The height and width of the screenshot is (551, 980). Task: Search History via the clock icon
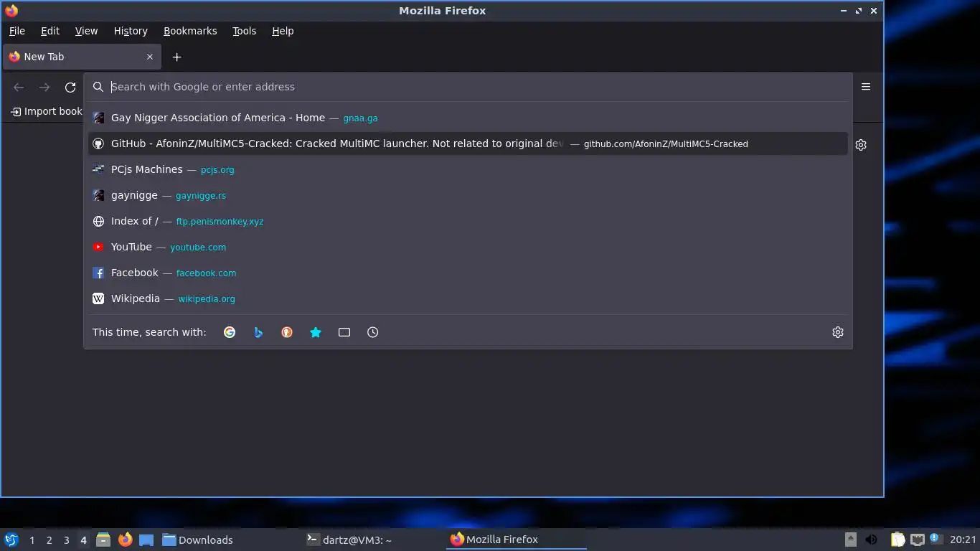coord(373,332)
